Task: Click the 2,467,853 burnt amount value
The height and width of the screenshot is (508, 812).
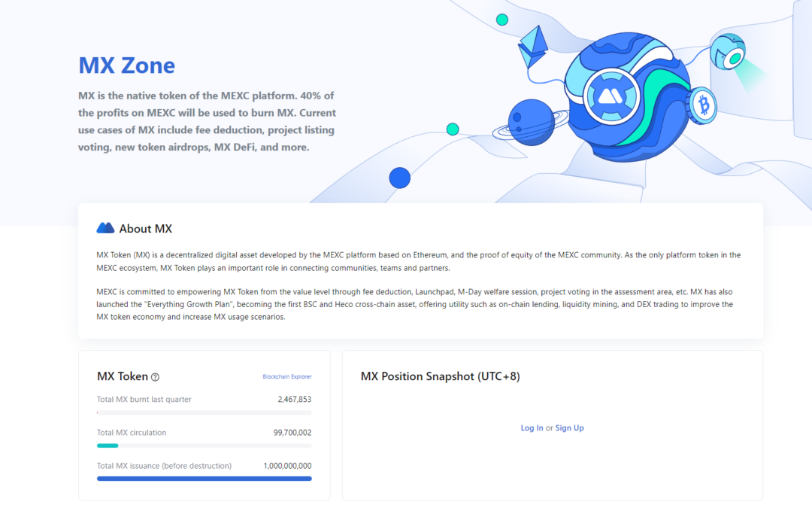Action: click(293, 399)
